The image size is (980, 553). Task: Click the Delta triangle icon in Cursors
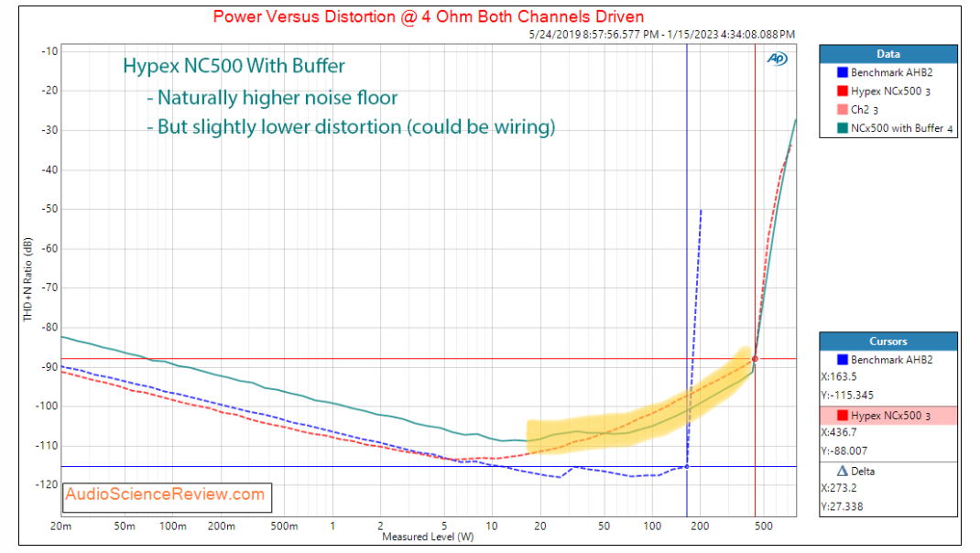[x=843, y=472]
